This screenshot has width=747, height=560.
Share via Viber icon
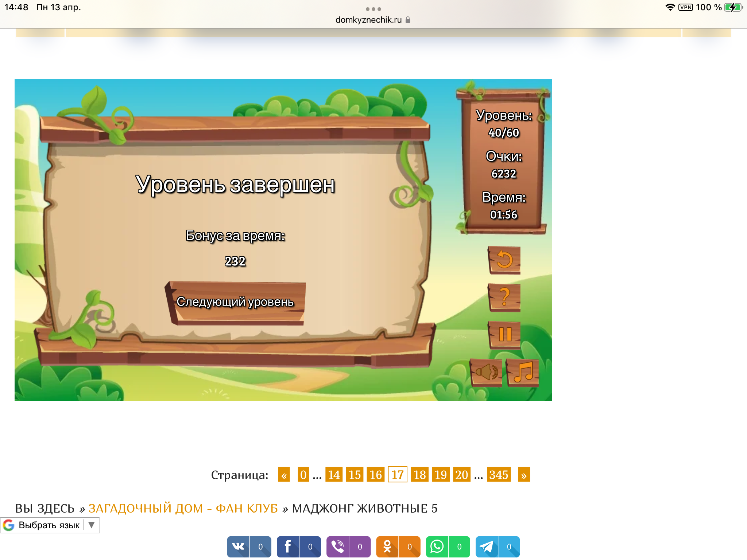(338, 546)
